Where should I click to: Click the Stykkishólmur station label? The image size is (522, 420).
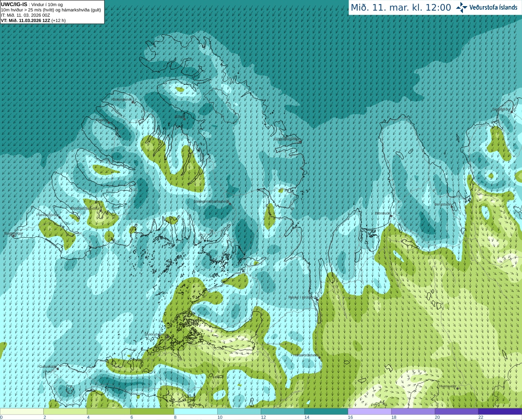pos(155,334)
